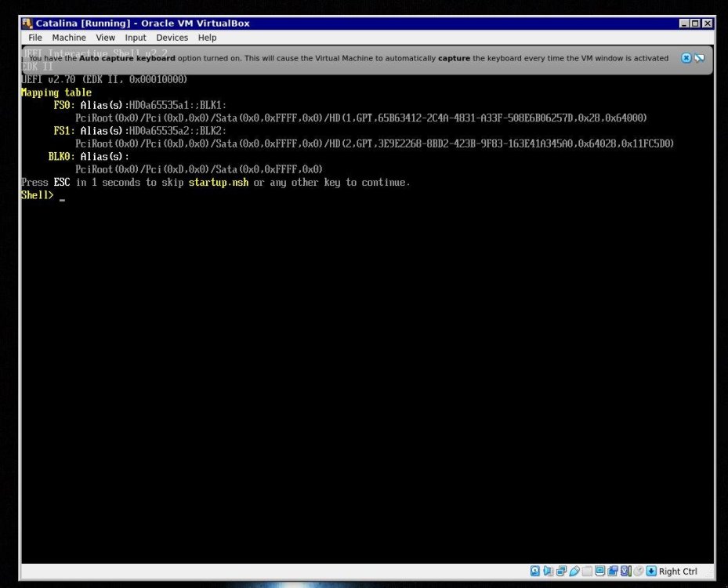
Task: Click the HD0a65535a1 alias text
Action: (159, 105)
